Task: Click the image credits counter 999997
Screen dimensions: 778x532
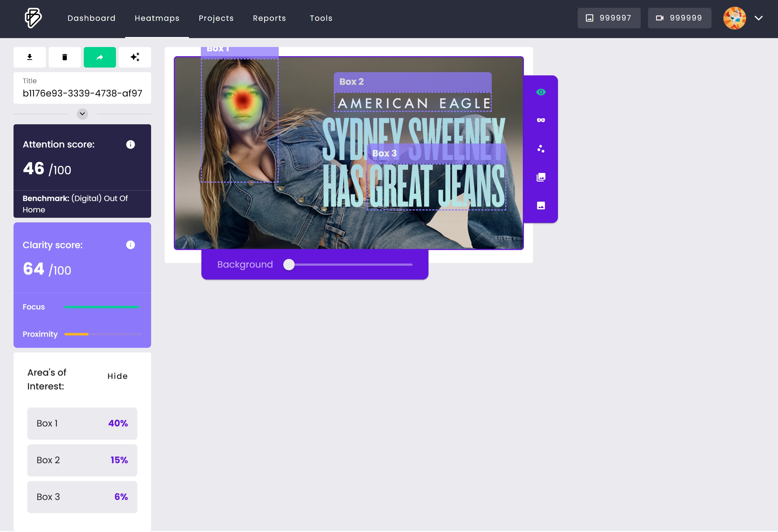Action: [x=609, y=18]
